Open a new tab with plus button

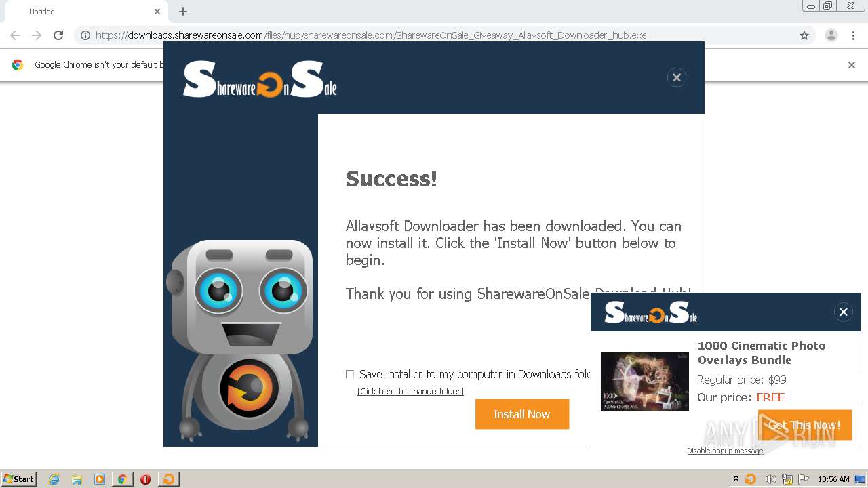point(183,12)
